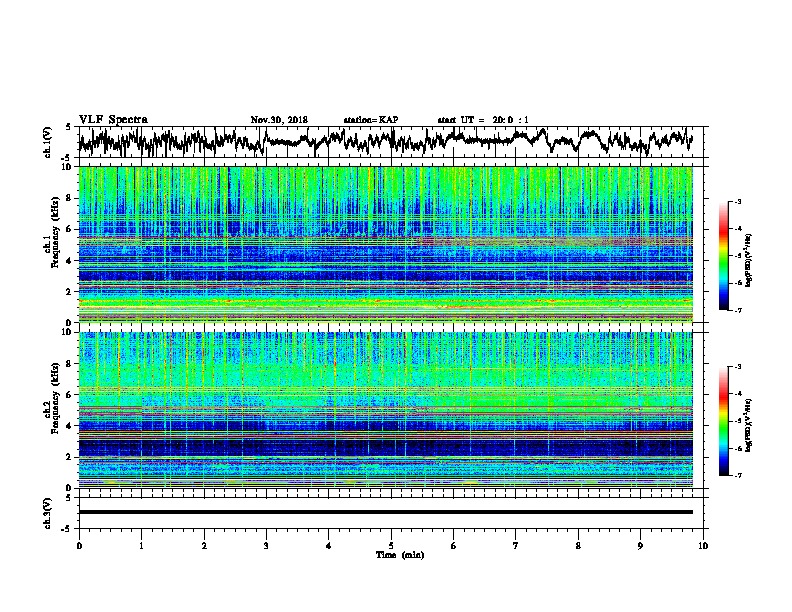Click the color scale bar beside ch.1 spectrogram
Screen dimensions: 792x612
point(723,256)
